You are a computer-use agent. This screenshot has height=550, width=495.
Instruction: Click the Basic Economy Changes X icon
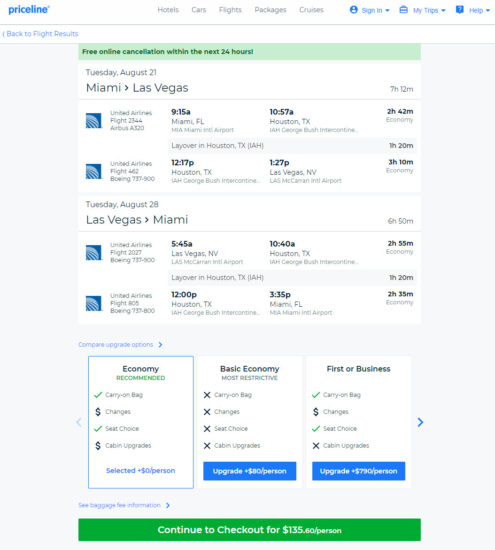point(207,412)
